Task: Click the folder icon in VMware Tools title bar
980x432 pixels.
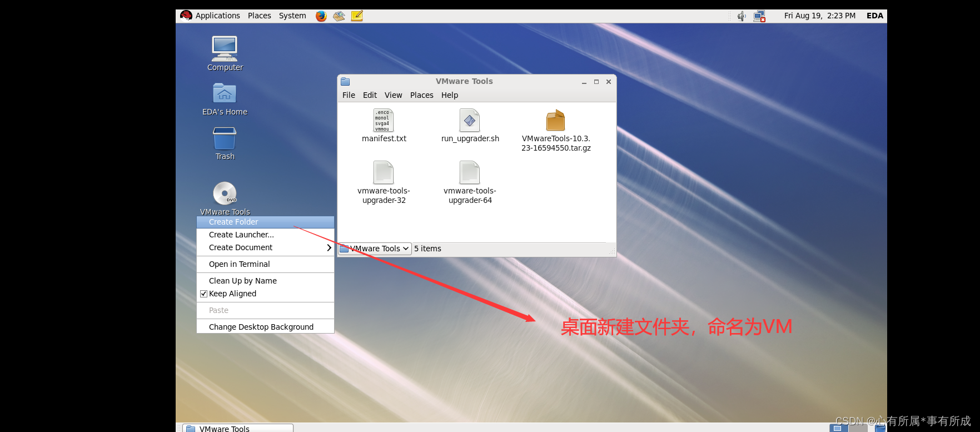Action: [x=345, y=81]
